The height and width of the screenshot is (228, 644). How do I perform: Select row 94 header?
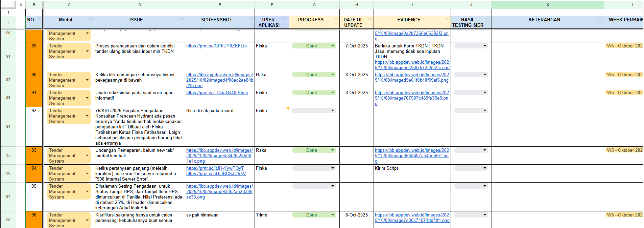point(8,126)
